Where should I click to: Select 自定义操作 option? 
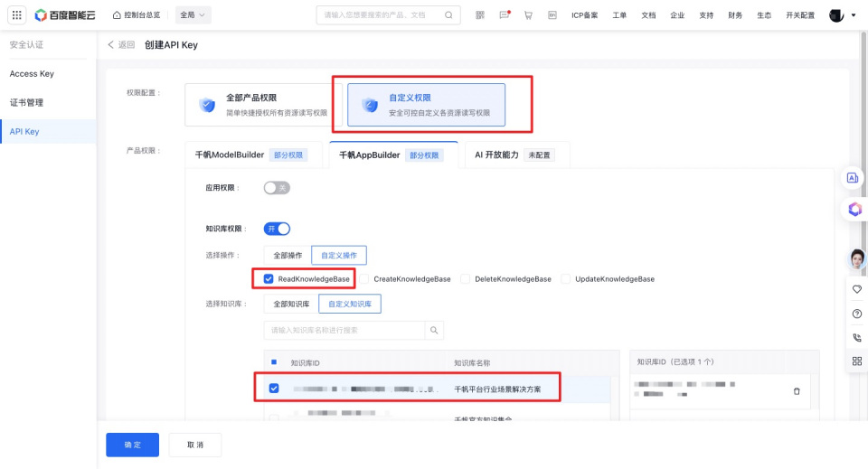click(x=339, y=255)
